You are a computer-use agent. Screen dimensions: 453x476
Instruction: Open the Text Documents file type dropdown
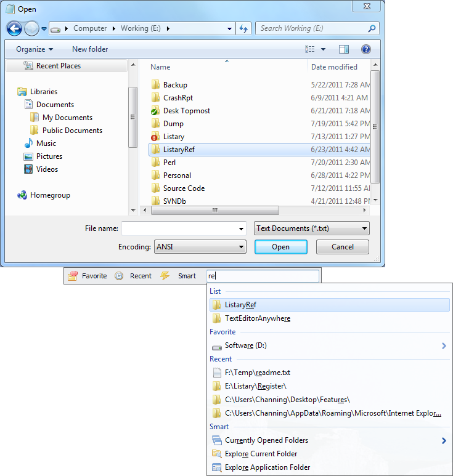click(x=312, y=228)
